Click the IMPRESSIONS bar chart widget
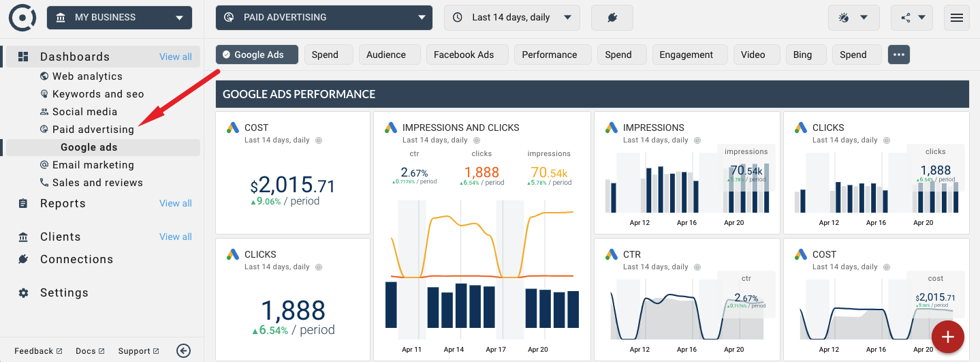The height and width of the screenshot is (362, 980). [x=686, y=173]
